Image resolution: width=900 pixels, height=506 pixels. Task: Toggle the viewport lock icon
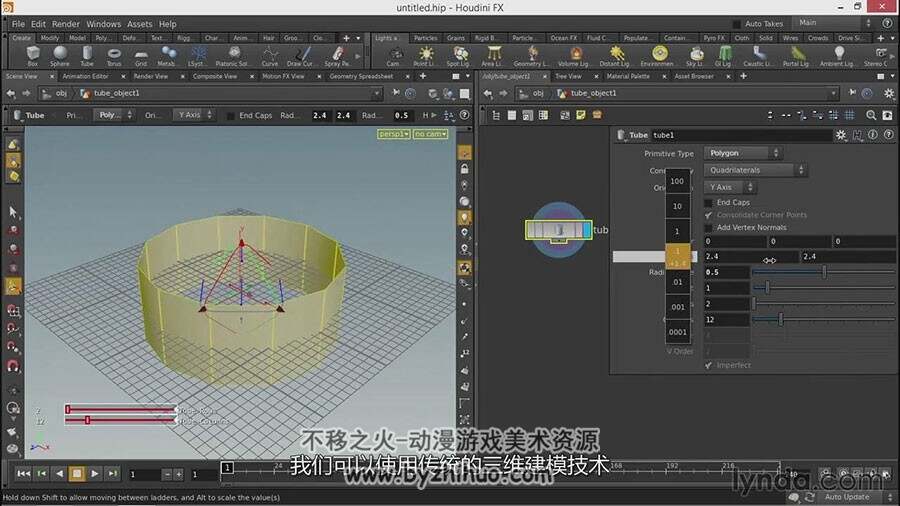tap(464, 169)
